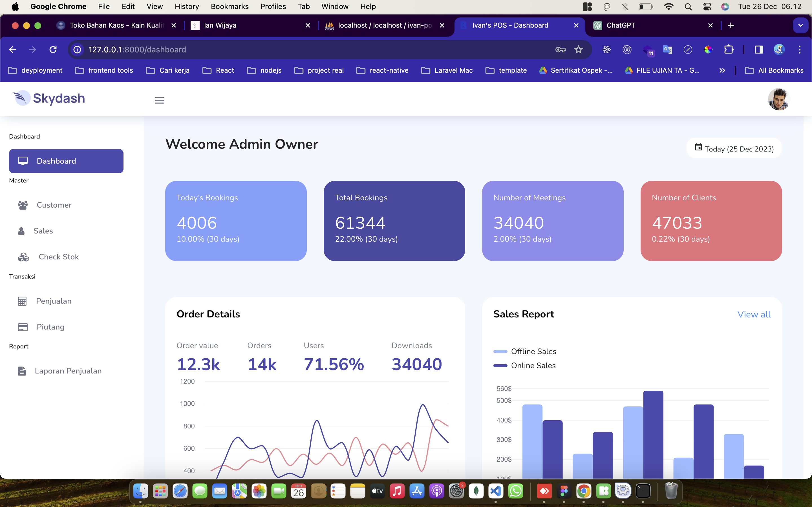Expand the hidden bookmarks overflow chevron
This screenshot has width=812, height=507.
722,70
